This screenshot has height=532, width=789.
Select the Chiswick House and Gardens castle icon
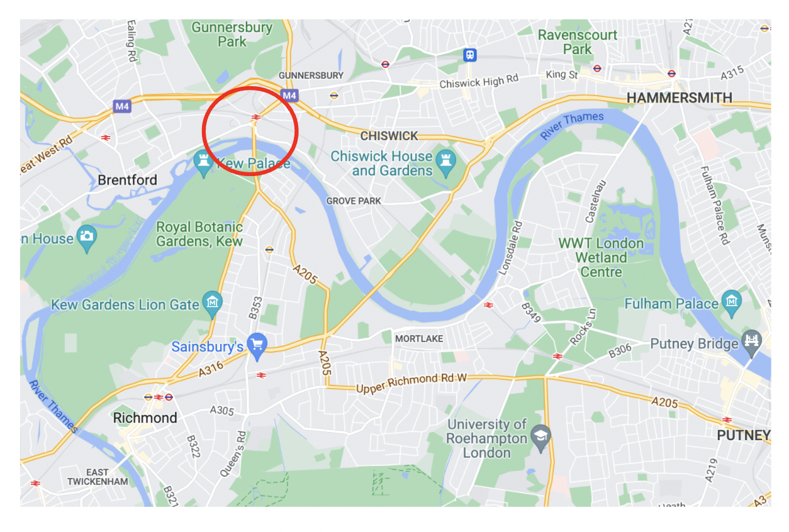447,163
